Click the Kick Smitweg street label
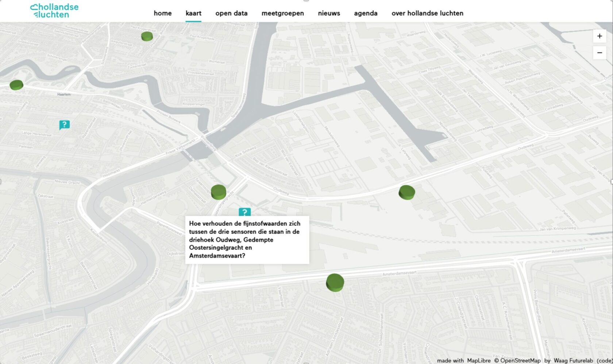 tap(246, 152)
